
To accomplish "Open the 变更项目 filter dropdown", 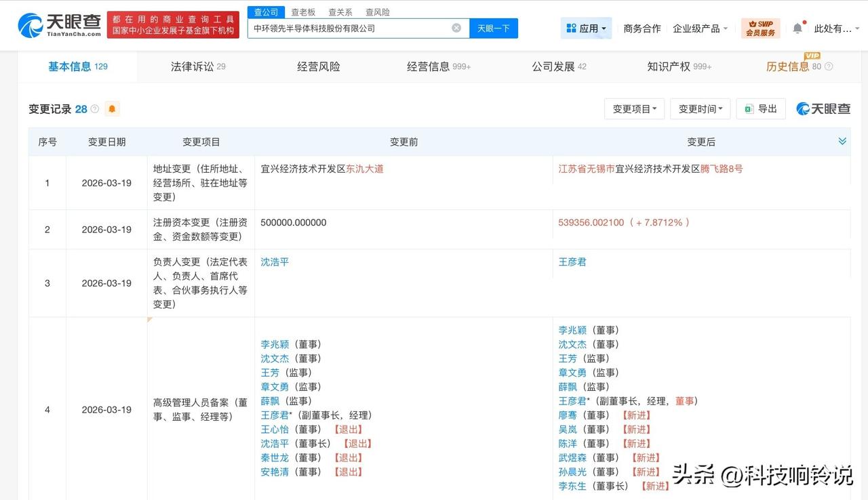I will tap(635, 109).
